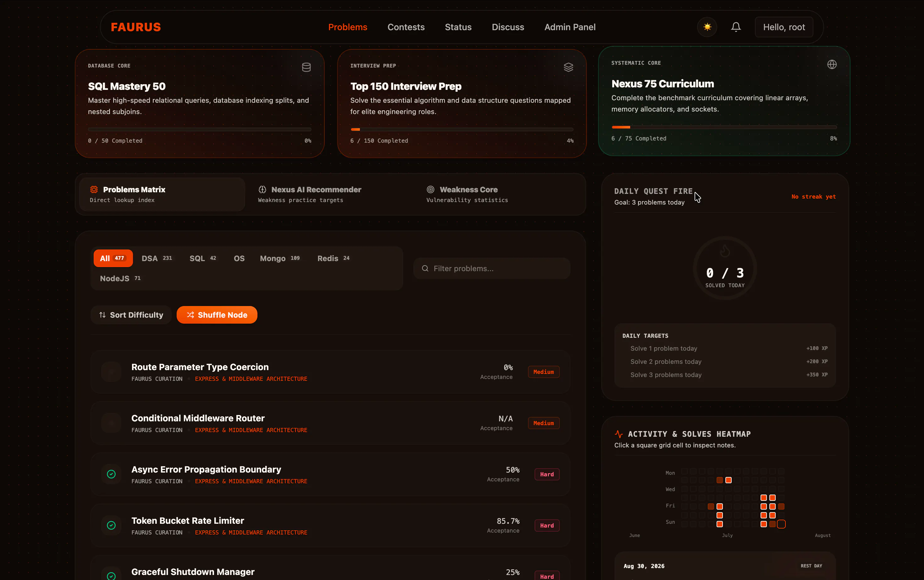
Task: Click the magnifier icon in the filter box
Action: tap(425, 269)
